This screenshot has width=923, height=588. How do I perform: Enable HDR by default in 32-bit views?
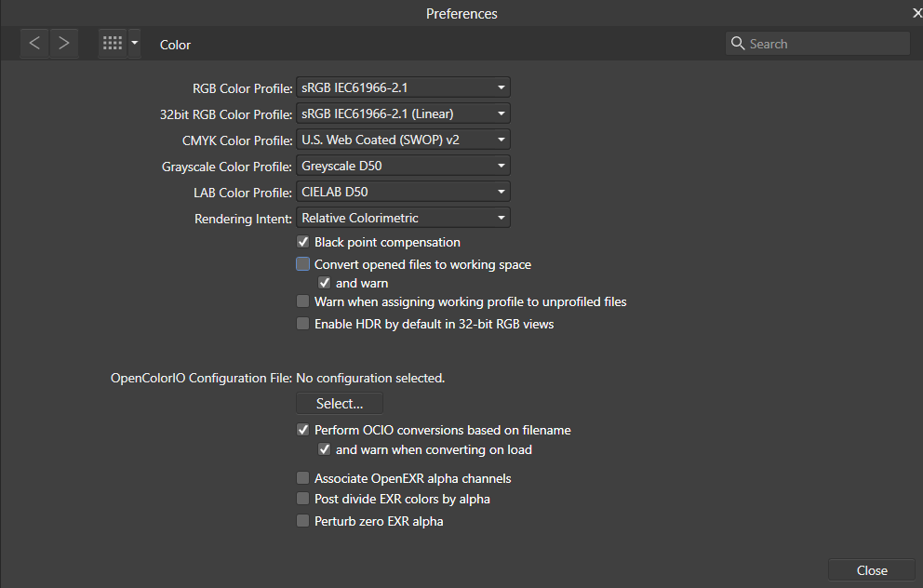coord(302,324)
